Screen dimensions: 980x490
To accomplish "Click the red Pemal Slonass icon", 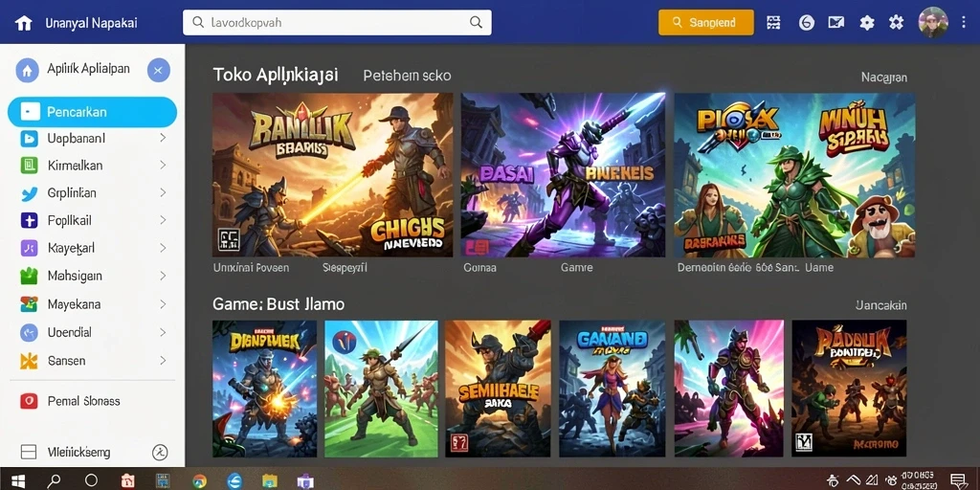I will pyautogui.click(x=29, y=401).
